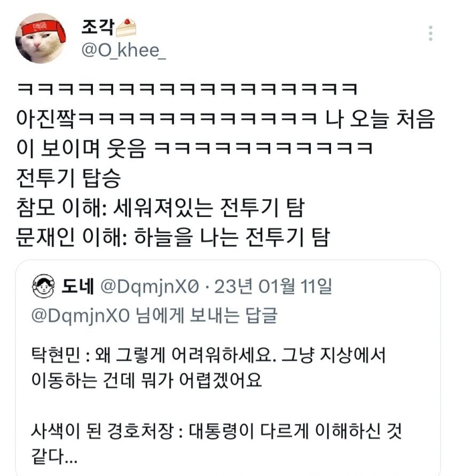Open quoted author name 도네
This screenshot has width=456, height=476.
[x=77, y=286]
